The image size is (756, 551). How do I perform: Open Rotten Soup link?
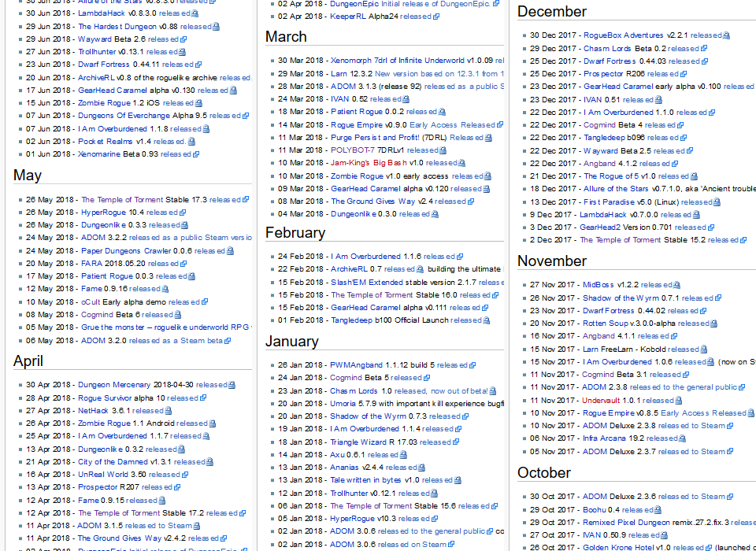tap(605, 324)
